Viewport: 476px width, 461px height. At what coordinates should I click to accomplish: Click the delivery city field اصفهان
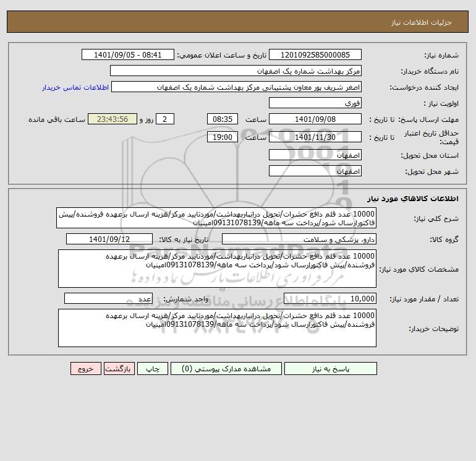pyautogui.click(x=315, y=171)
